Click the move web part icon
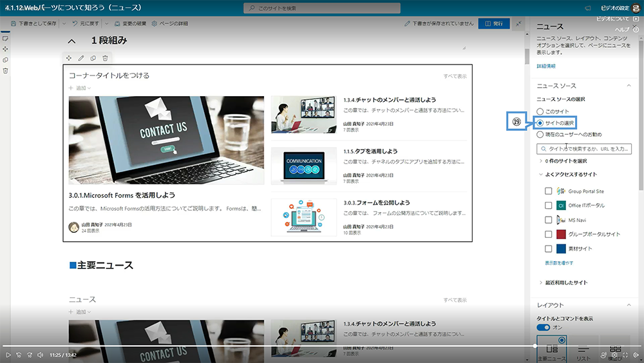 tap(69, 58)
